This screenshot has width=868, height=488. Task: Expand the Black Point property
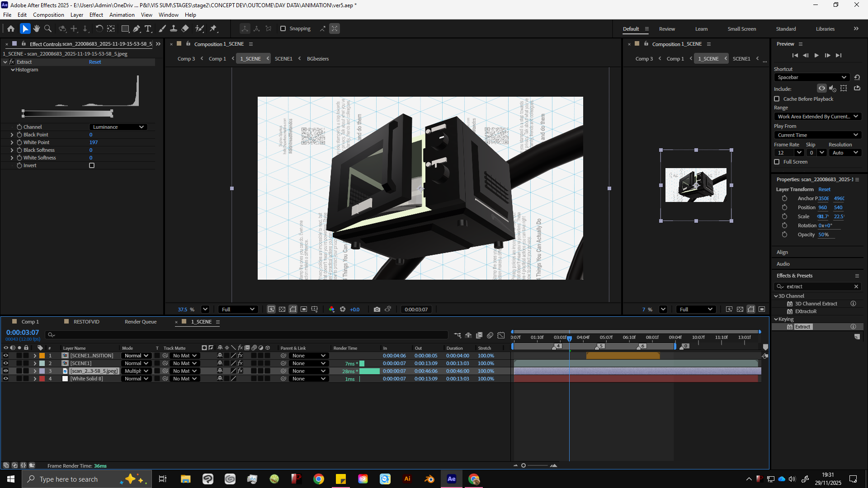click(12, 135)
